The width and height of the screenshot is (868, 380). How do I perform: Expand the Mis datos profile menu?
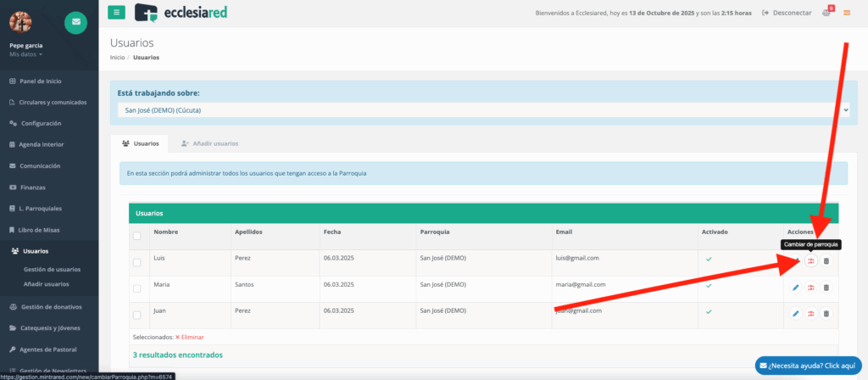pos(25,54)
